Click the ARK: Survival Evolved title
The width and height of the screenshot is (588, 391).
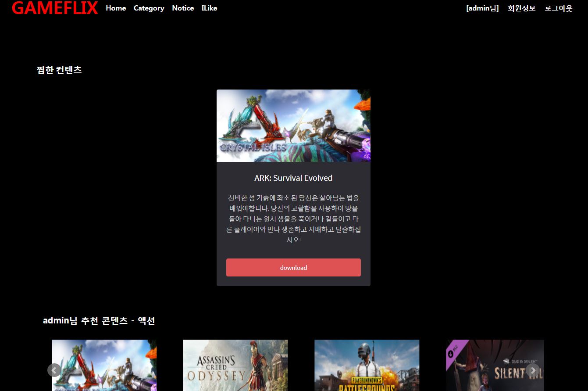pyautogui.click(x=293, y=178)
